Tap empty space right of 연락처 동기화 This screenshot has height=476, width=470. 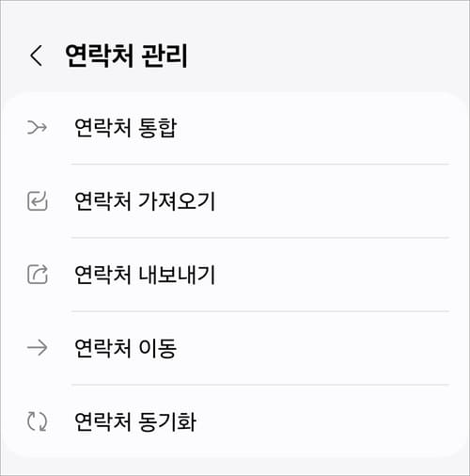coord(326,421)
